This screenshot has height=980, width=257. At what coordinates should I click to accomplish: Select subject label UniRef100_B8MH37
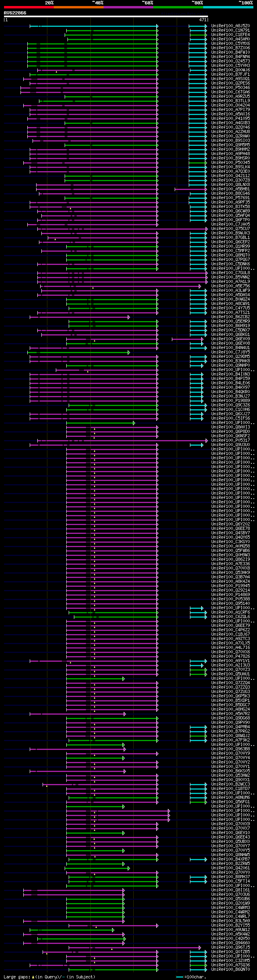point(230,877)
